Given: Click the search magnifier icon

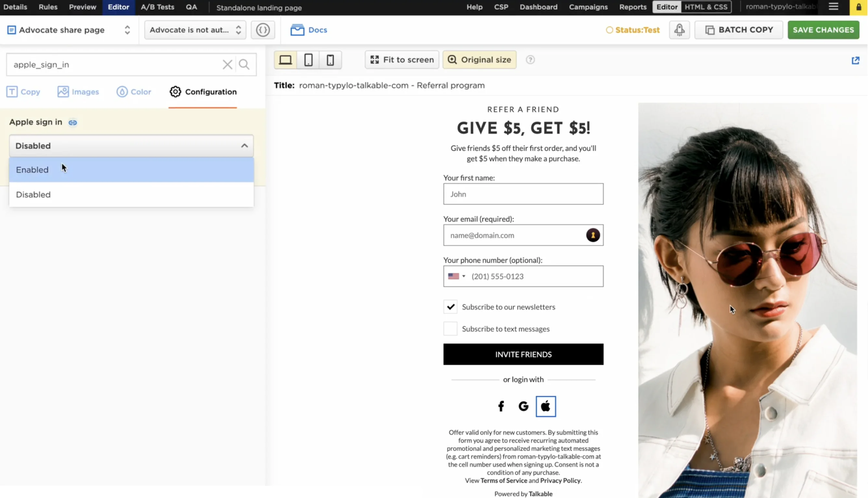Looking at the screenshot, I should pyautogui.click(x=244, y=64).
